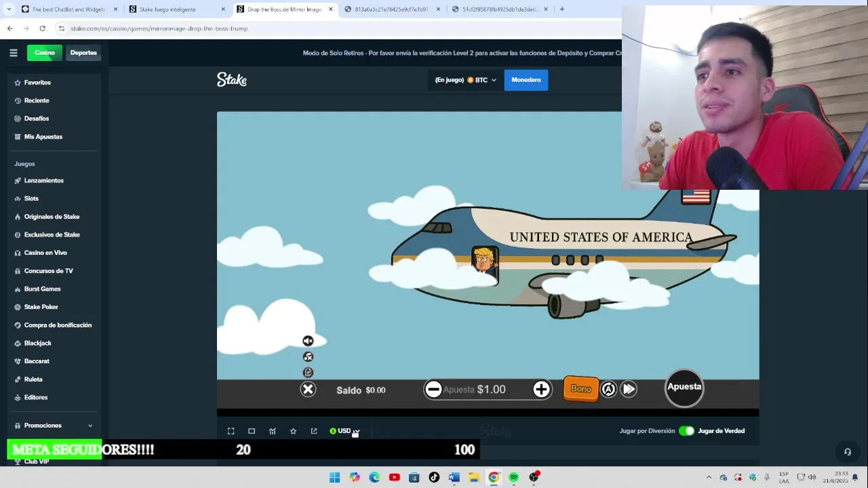Open Spotify from taskbar

tap(513, 477)
